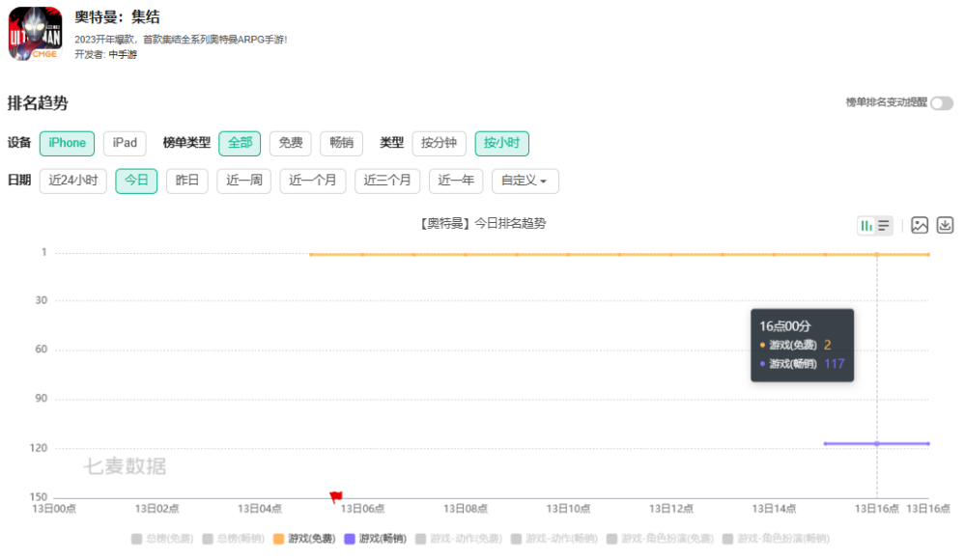This screenshot has width=965, height=560.
Task: Select 昨日 date range
Action: (187, 181)
